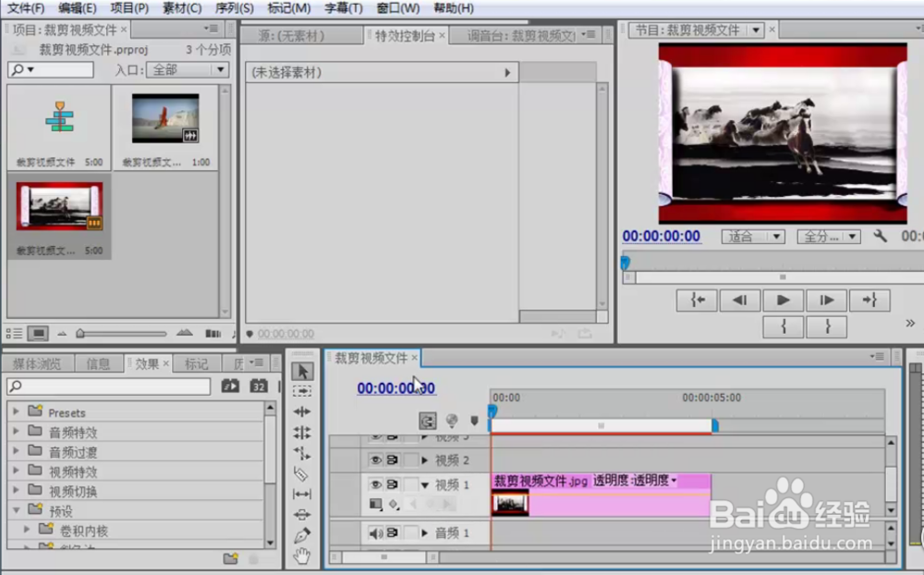Select the Slip tool
Image resolution: width=924 pixels, height=575 pixels.
(302, 495)
